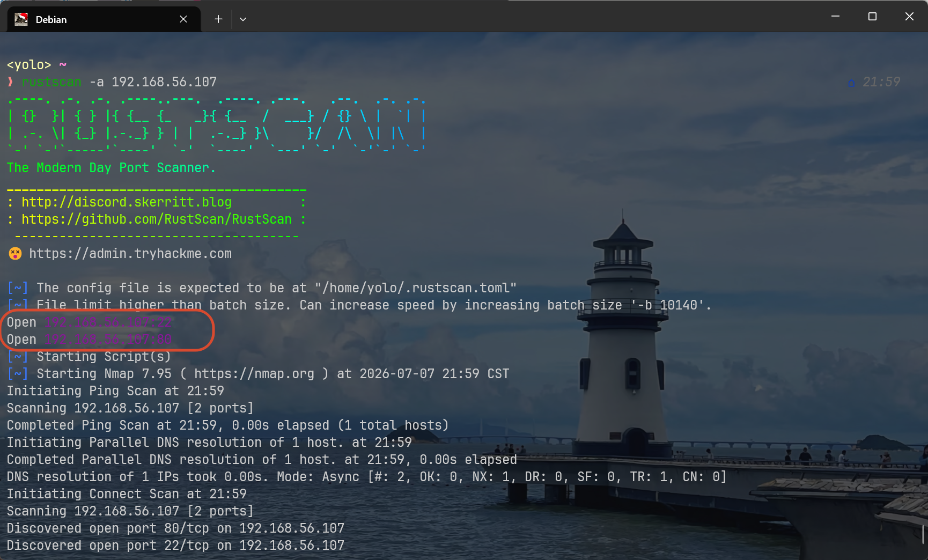Open a new tab with plus button
928x560 pixels.
point(218,19)
